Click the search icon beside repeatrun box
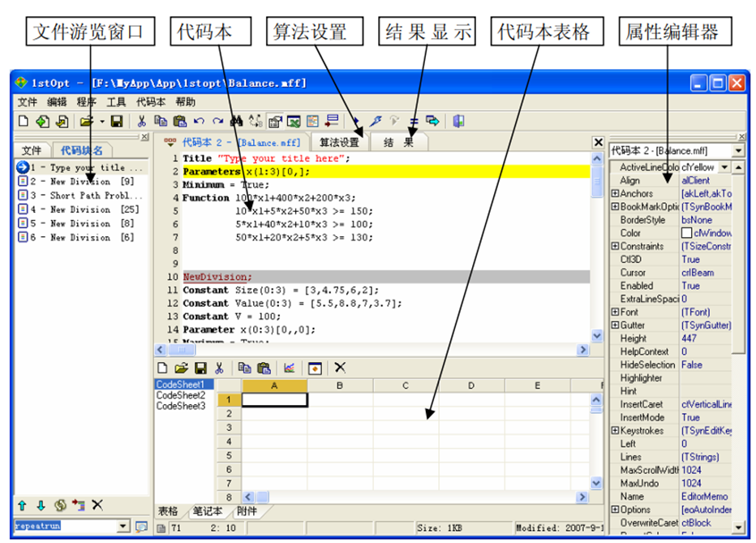 (141, 527)
